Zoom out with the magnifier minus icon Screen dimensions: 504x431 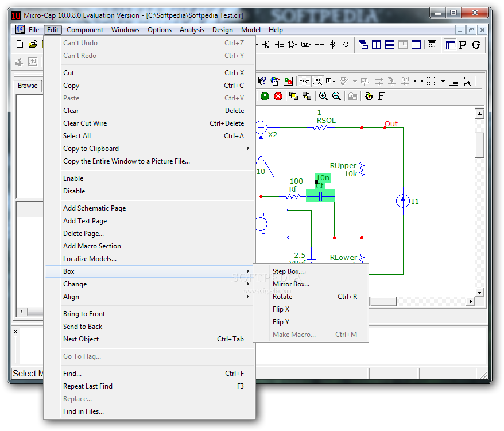(x=336, y=96)
